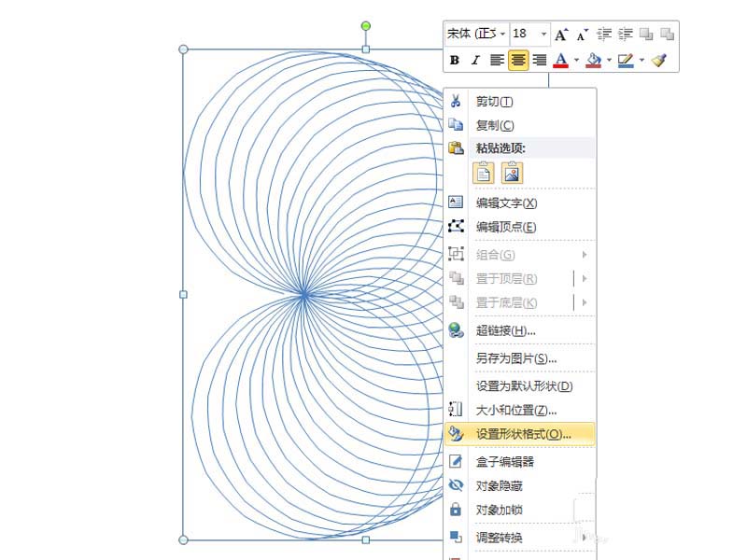The height and width of the screenshot is (560, 747).
Task: Click Keep Source Formatting paste option icon
Action: pyautogui.click(x=482, y=173)
